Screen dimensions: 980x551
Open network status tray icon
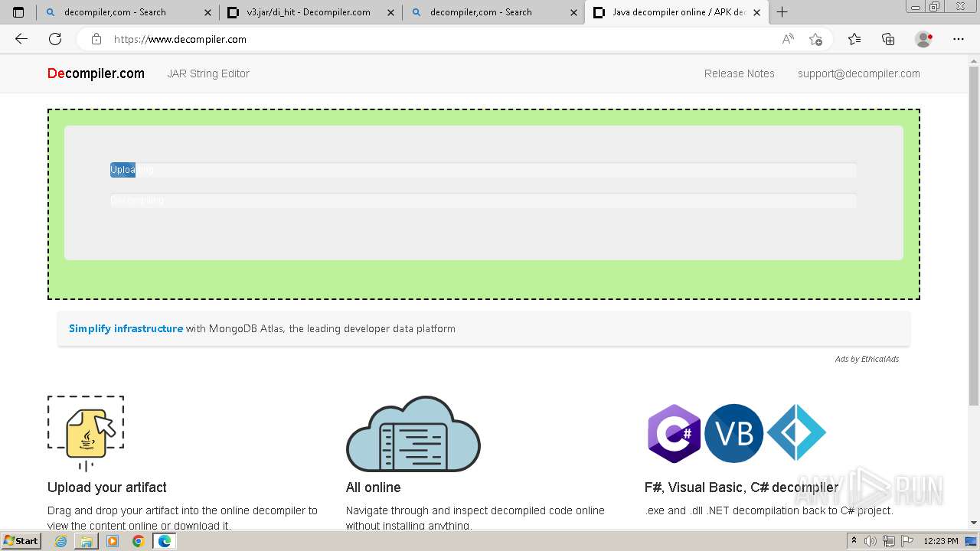click(x=888, y=541)
